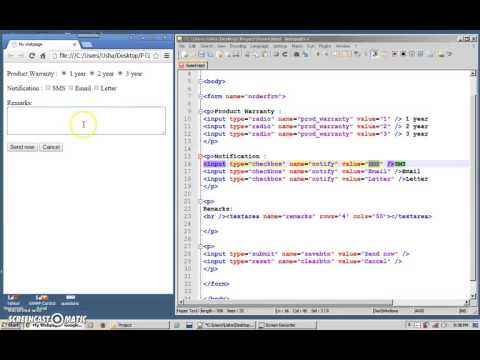Open the Chrome menu hamburger icon

pyautogui.click(x=167, y=56)
